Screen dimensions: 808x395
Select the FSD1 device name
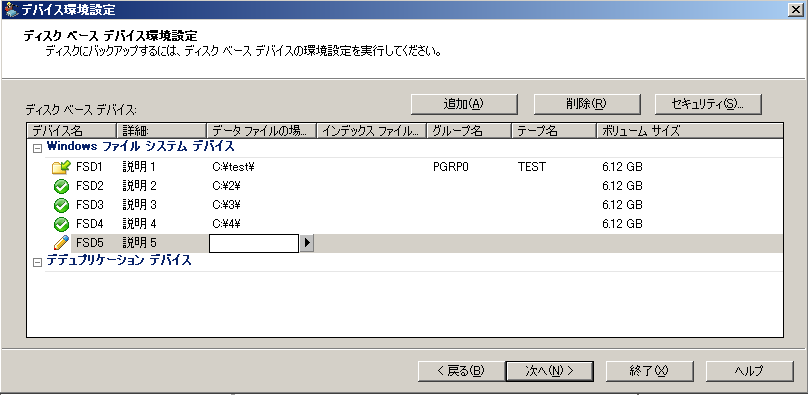tap(90, 167)
